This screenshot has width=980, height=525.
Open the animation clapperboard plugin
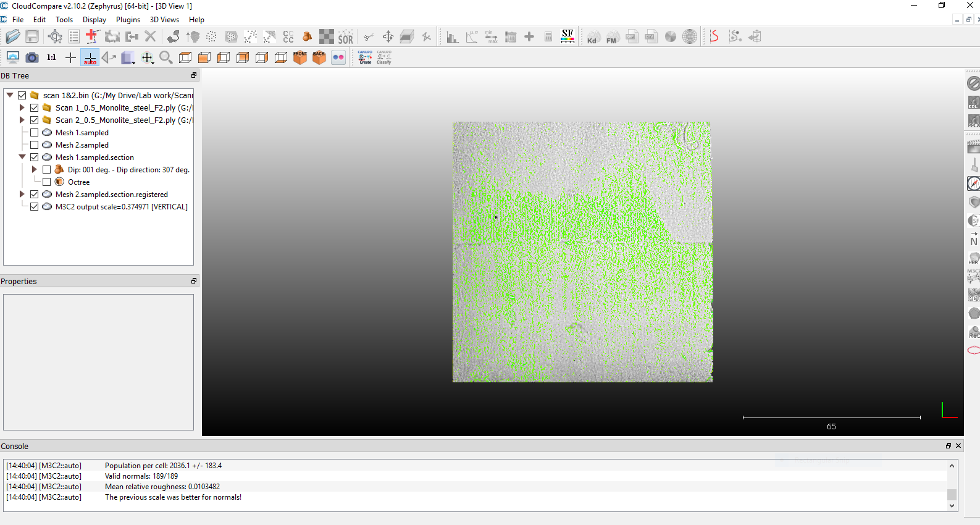[974, 146]
